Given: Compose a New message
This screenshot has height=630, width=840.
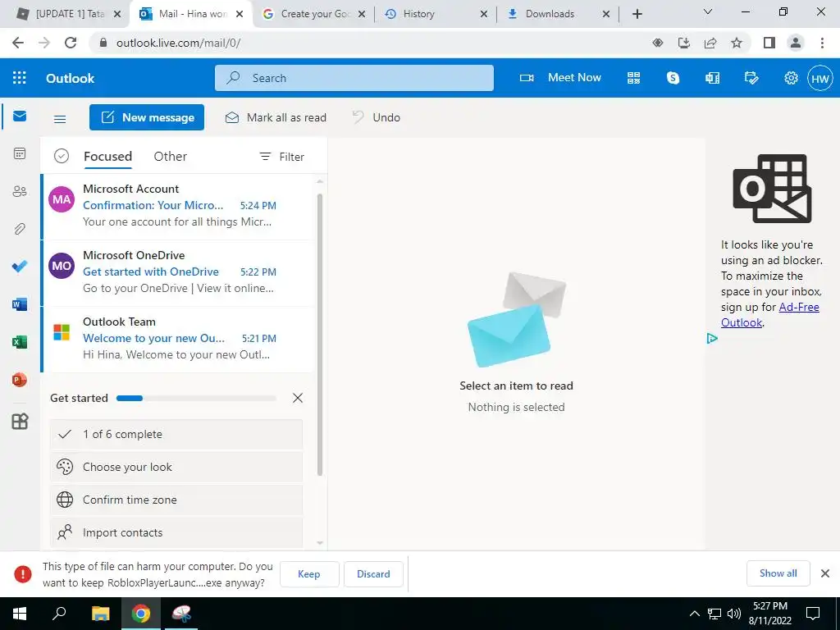Looking at the screenshot, I should [147, 117].
